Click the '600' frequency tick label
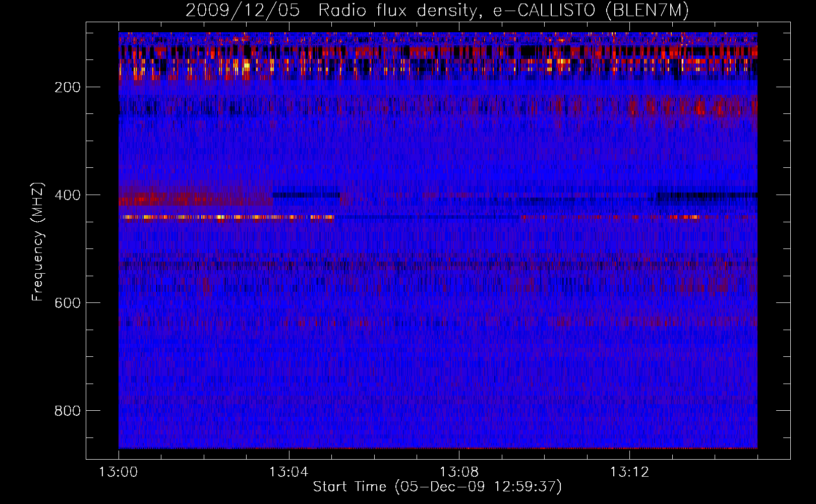This screenshot has width=816, height=504. click(x=68, y=303)
